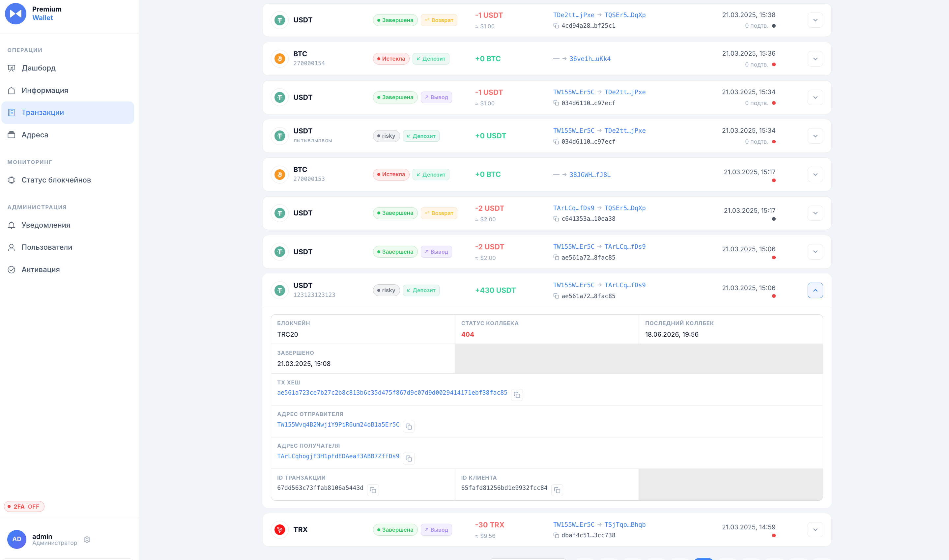Click the -30 TRX amount
This screenshot has width=949, height=560.
click(x=490, y=525)
